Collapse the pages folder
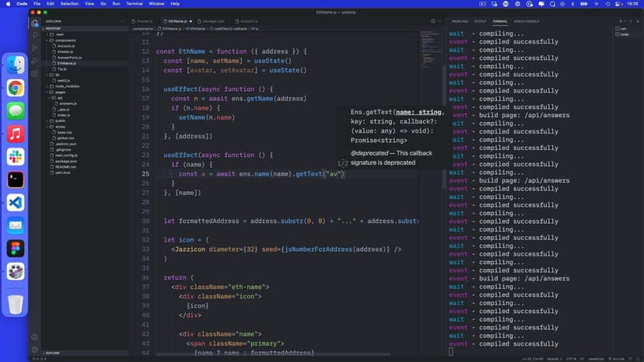This screenshot has height=362, width=644. pyautogui.click(x=61, y=92)
